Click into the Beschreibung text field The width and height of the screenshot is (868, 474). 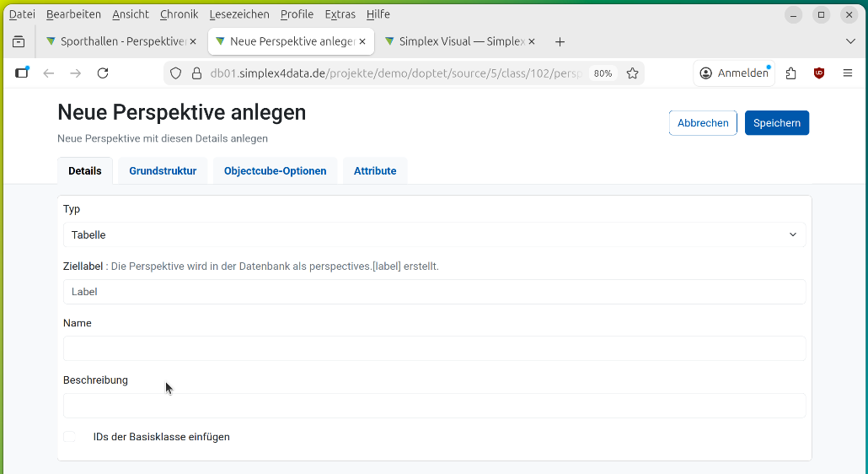(434, 406)
